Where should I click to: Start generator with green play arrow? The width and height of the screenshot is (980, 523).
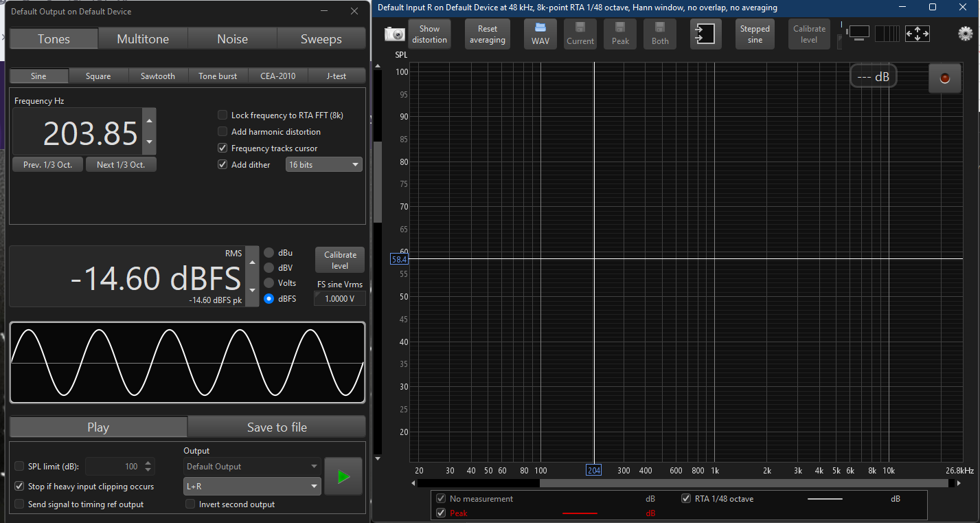[x=343, y=476]
